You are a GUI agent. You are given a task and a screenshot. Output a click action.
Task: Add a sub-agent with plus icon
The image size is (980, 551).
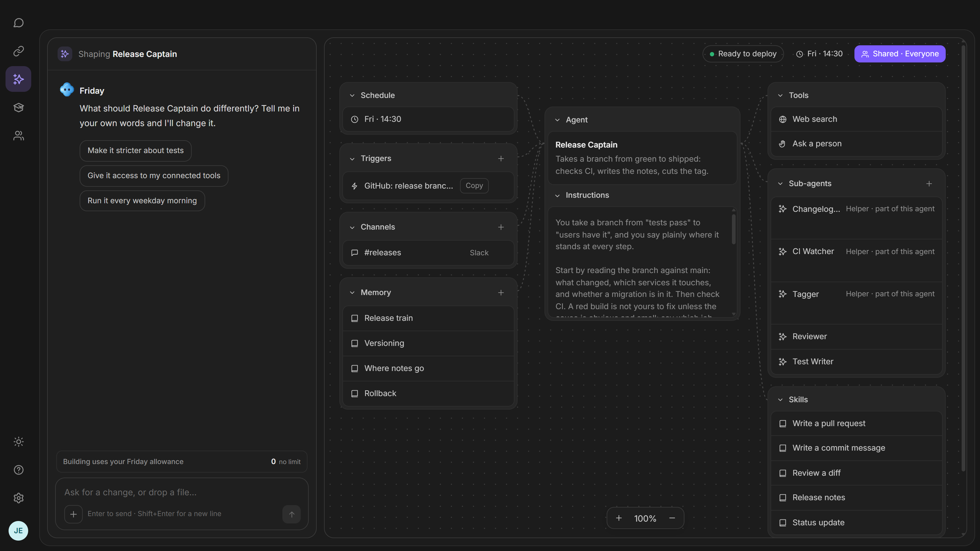pyautogui.click(x=929, y=184)
